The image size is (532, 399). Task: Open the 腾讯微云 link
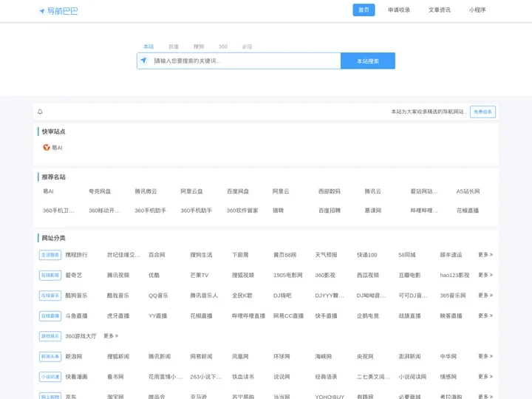pos(146,191)
